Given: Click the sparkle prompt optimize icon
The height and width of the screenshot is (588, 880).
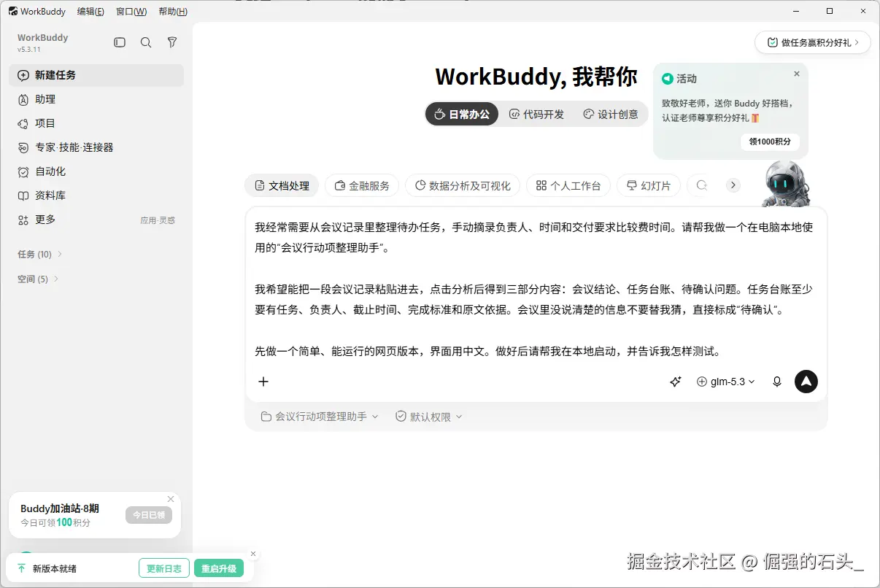Looking at the screenshot, I should tap(676, 382).
